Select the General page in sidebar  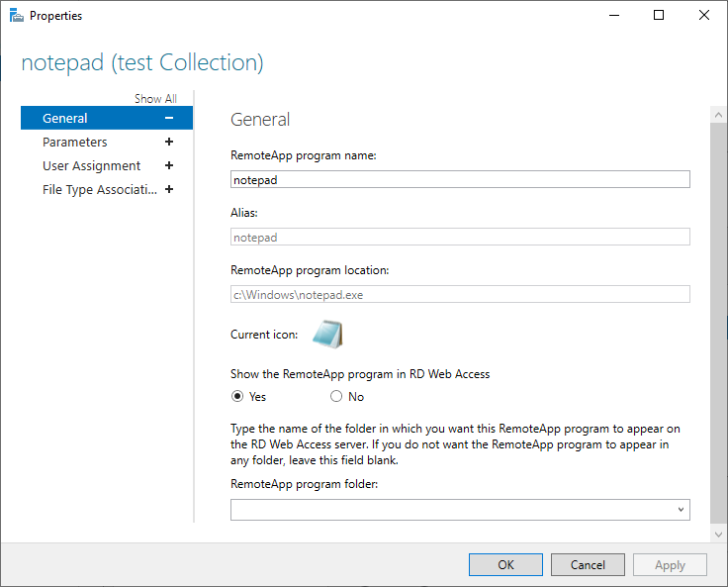click(x=65, y=118)
